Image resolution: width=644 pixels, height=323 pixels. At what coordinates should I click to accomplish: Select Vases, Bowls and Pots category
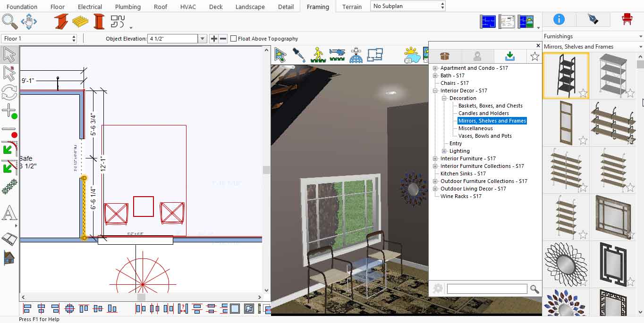[x=485, y=136]
